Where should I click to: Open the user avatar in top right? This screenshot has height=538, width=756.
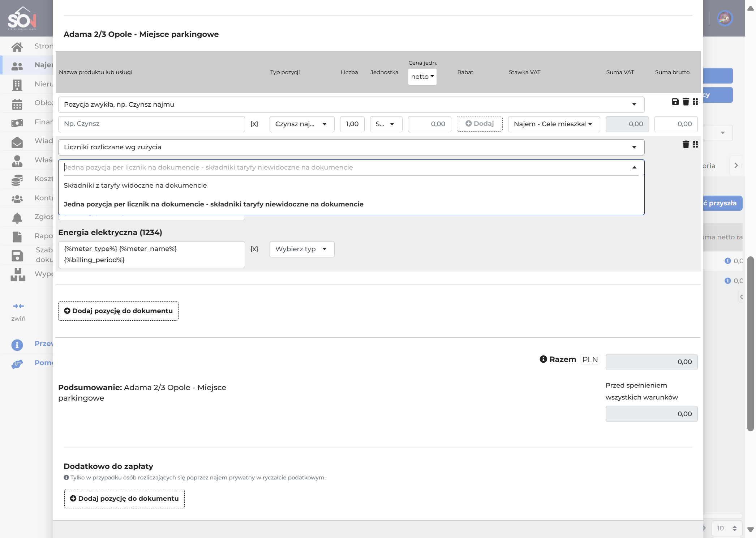pyautogui.click(x=725, y=18)
